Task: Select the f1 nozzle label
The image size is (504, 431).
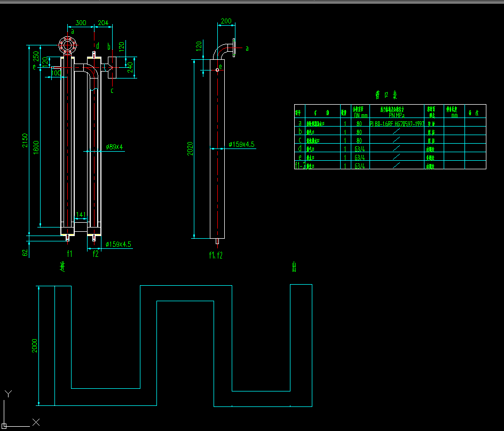Action: (x=69, y=253)
